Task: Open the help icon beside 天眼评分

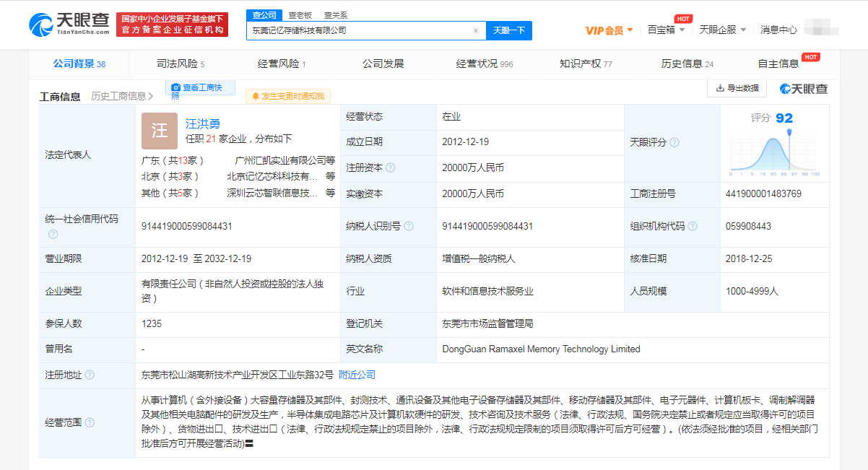Action: click(674, 142)
